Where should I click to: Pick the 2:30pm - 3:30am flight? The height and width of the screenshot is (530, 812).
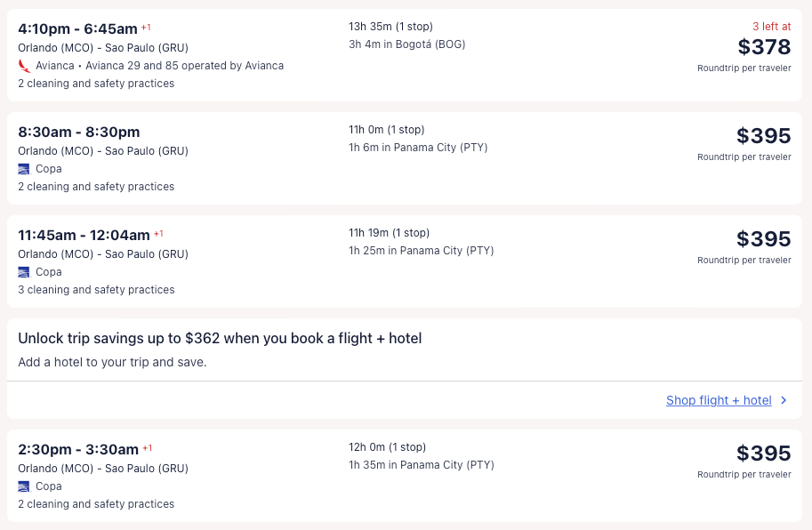click(78, 450)
